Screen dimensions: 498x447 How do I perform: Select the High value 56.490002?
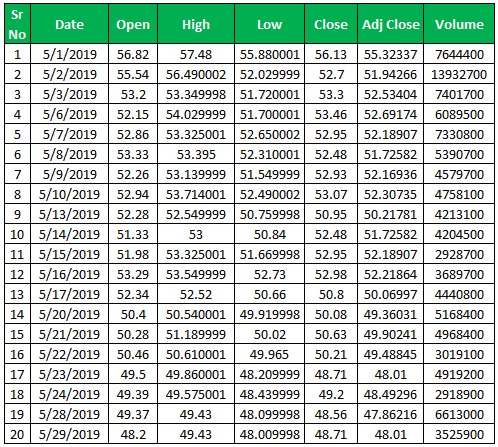(196, 74)
